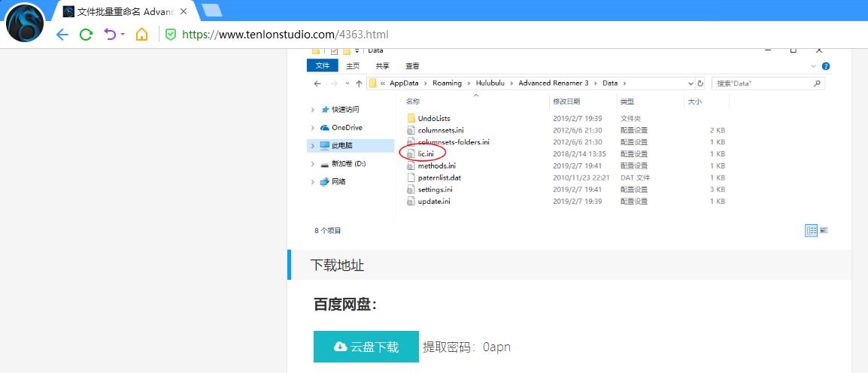Screen dimensions: 868x373
Task: Open address bar history dropdown arrow
Action: point(690,83)
